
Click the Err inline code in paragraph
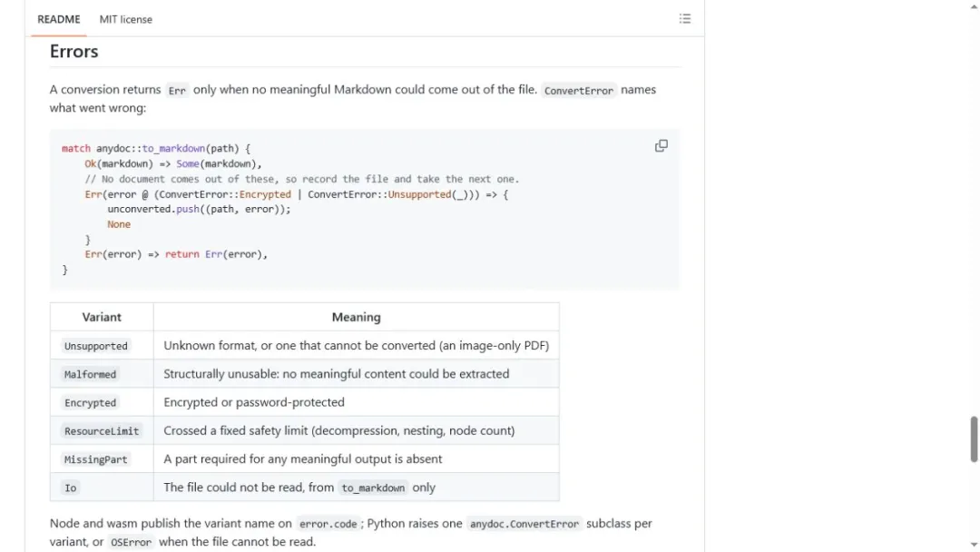click(177, 90)
